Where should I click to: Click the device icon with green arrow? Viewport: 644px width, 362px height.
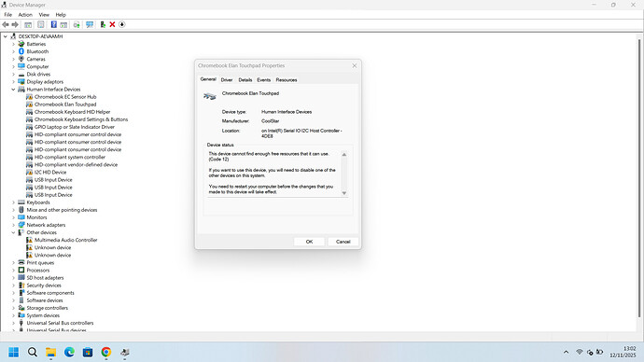pyautogui.click(x=103, y=24)
